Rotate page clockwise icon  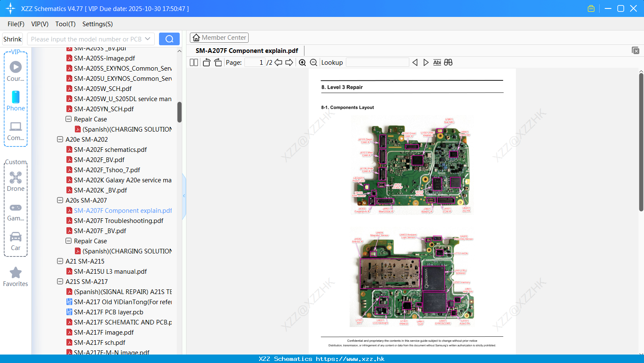tap(218, 62)
